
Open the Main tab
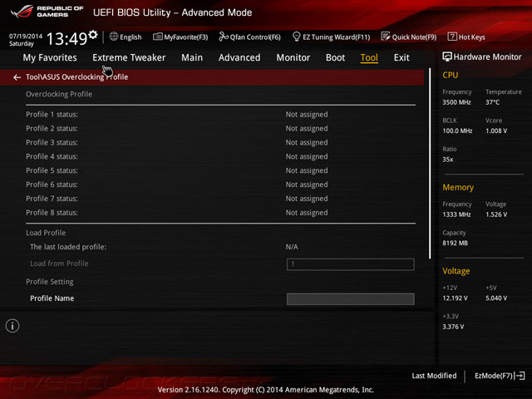coord(192,57)
